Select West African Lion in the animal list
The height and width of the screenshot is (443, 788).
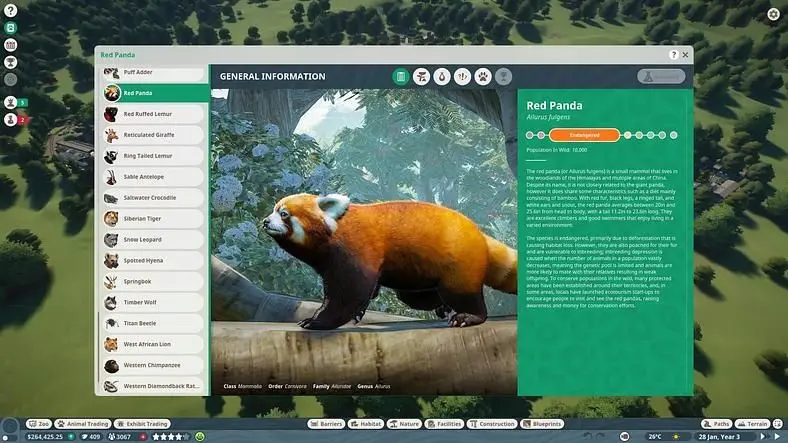pos(153,345)
